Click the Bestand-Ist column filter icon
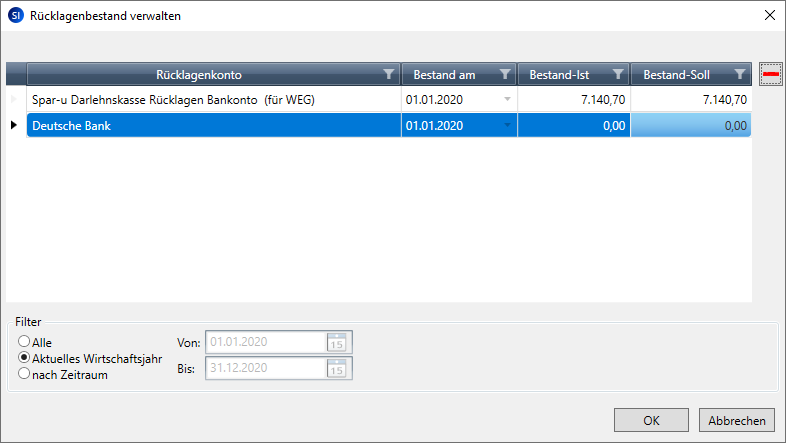786x443 pixels. tap(618, 74)
